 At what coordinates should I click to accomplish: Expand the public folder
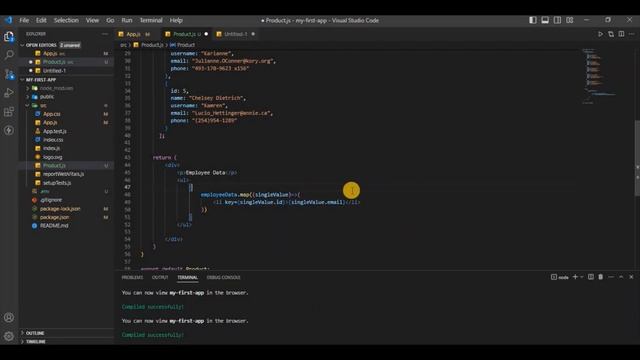pyautogui.click(x=47, y=97)
